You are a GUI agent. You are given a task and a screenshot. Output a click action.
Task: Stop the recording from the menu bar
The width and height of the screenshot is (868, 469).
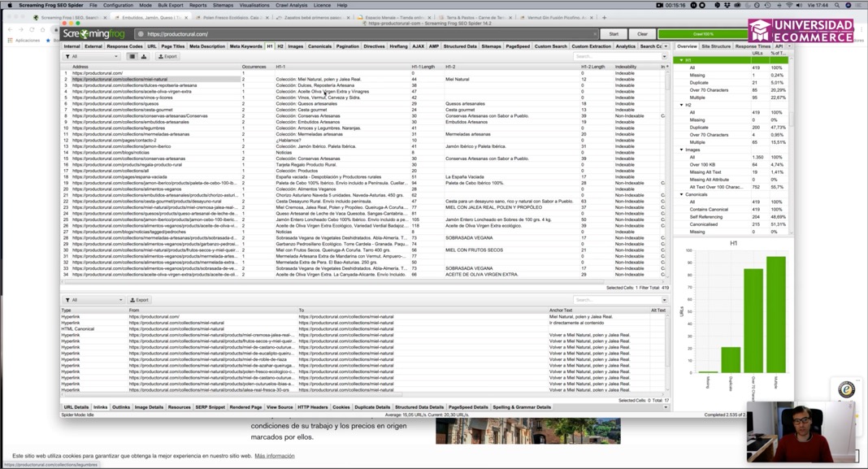(702, 5)
